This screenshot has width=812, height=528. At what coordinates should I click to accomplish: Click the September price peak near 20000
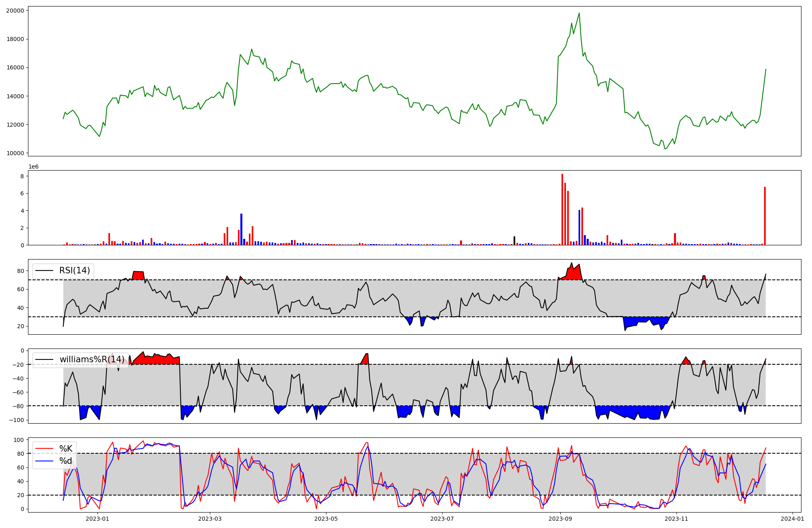coord(579,13)
